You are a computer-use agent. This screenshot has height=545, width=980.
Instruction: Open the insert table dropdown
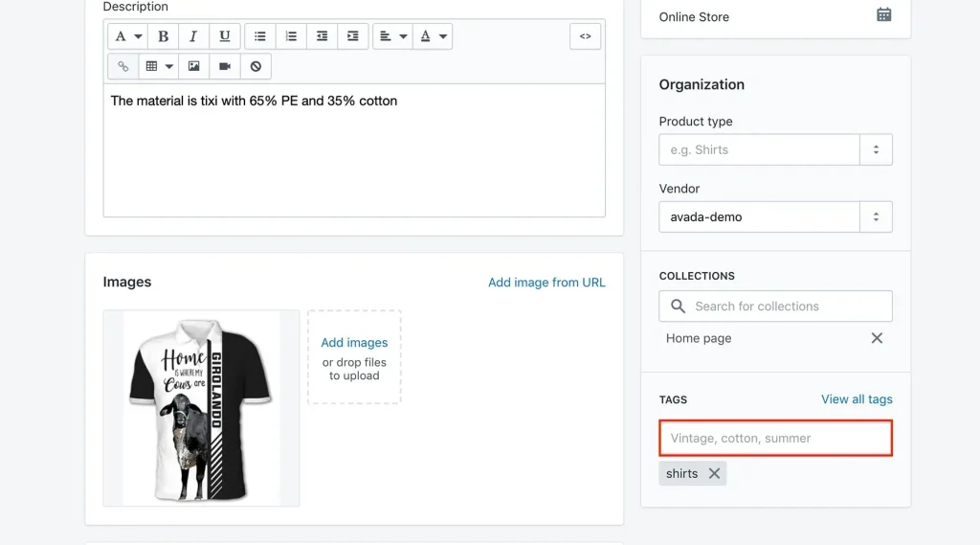pyautogui.click(x=159, y=66)
